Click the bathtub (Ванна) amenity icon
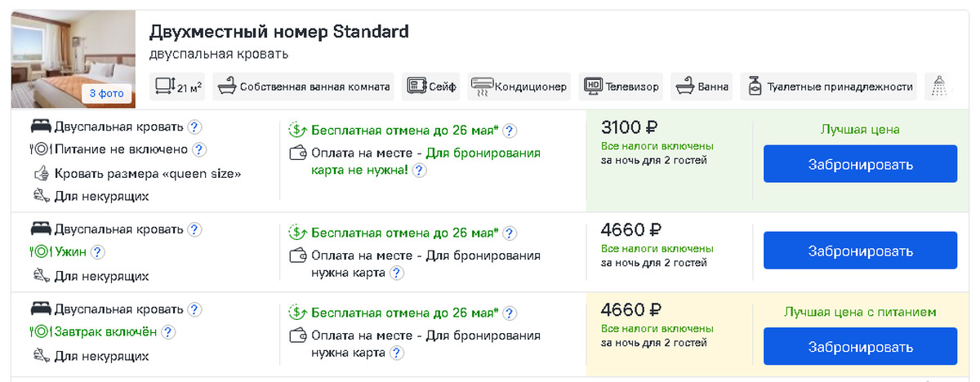The height and width of the screenshot is (382, 980). coord(684,87)
